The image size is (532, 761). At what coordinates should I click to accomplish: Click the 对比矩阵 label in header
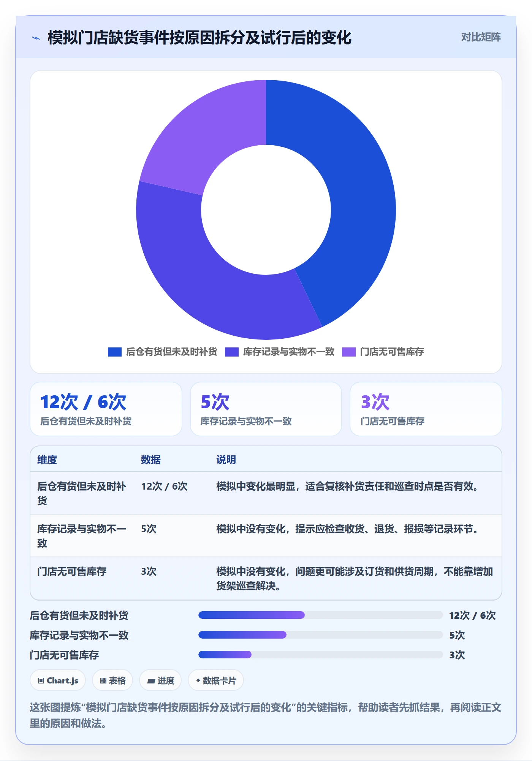coord(481,37)
